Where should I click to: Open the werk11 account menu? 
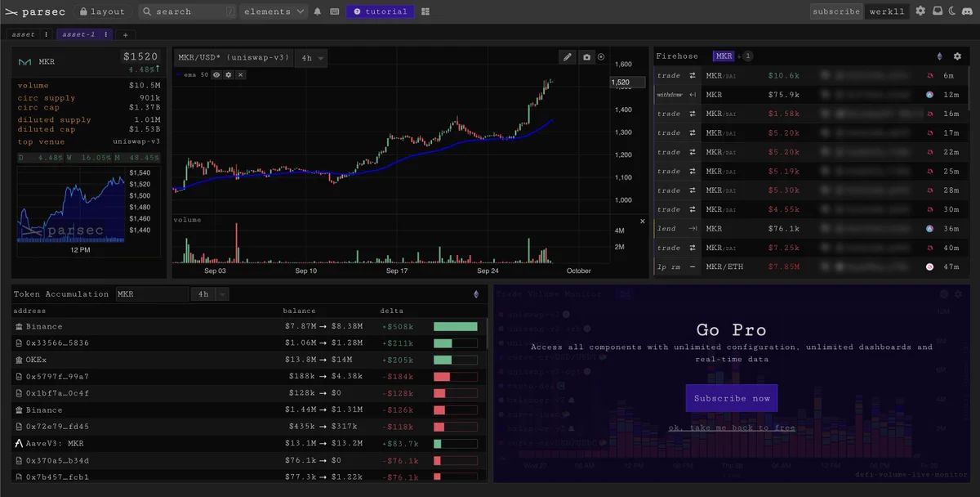pos(887,11)
